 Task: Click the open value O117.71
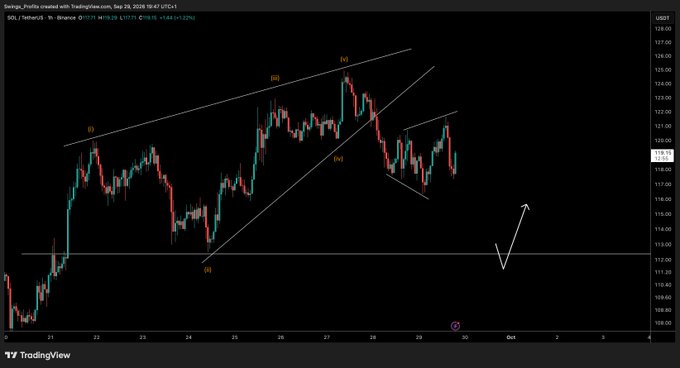[x=87, y=18]
